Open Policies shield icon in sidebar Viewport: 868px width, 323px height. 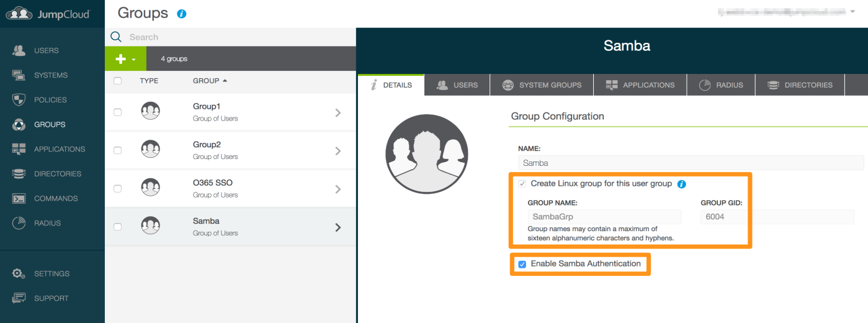(19, 100)
